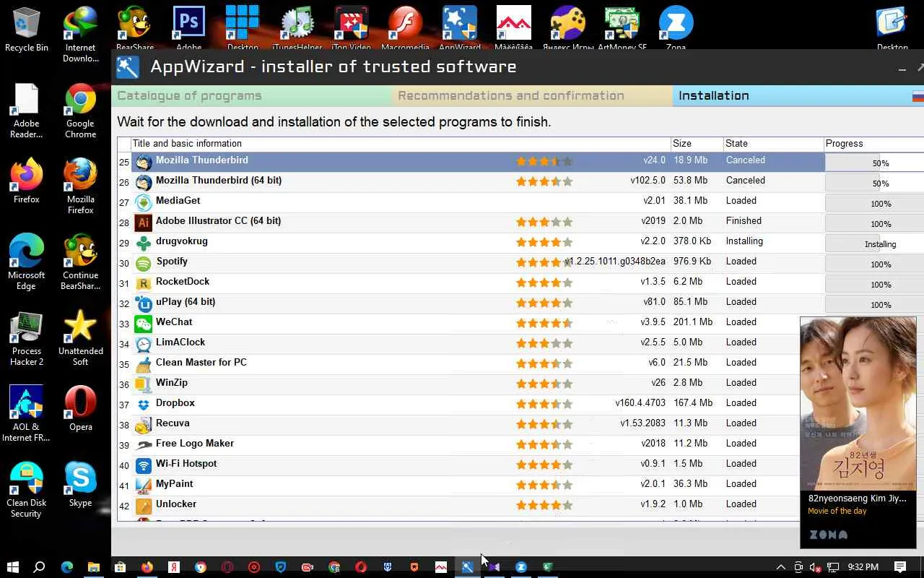Open Adobe Reader desktop shortcut
The height and width of the screenshot is (578, 924).
pyautogui.click(x=27, y=111)
